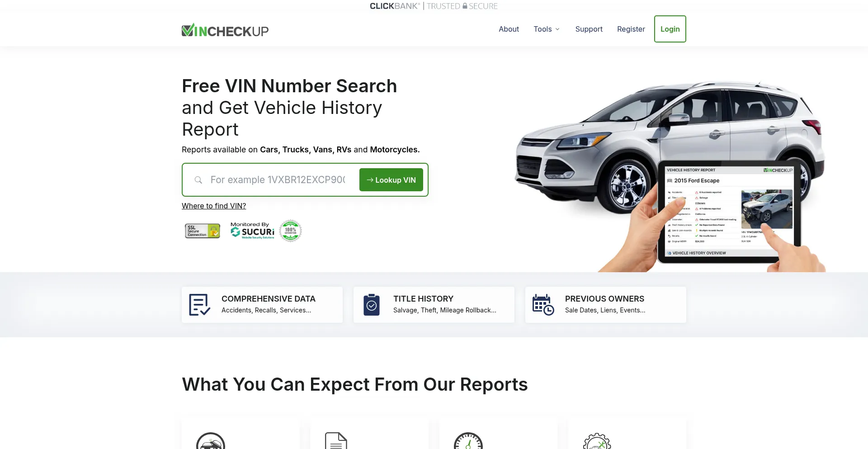
Task: Open the Support page
Action: (589, 29)
